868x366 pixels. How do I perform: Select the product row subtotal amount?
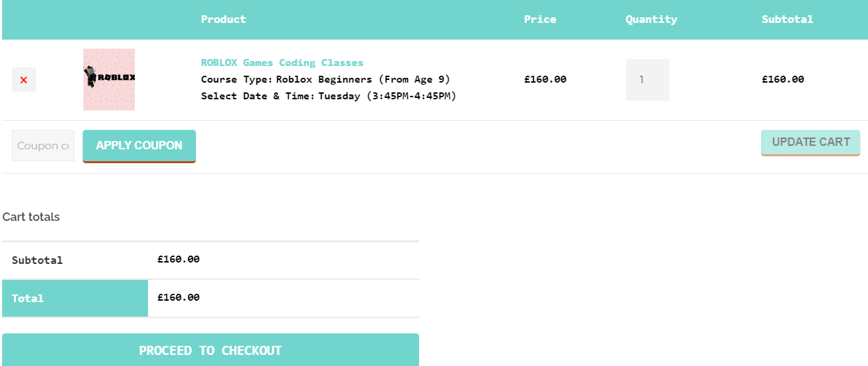click(x=783, y=79)
